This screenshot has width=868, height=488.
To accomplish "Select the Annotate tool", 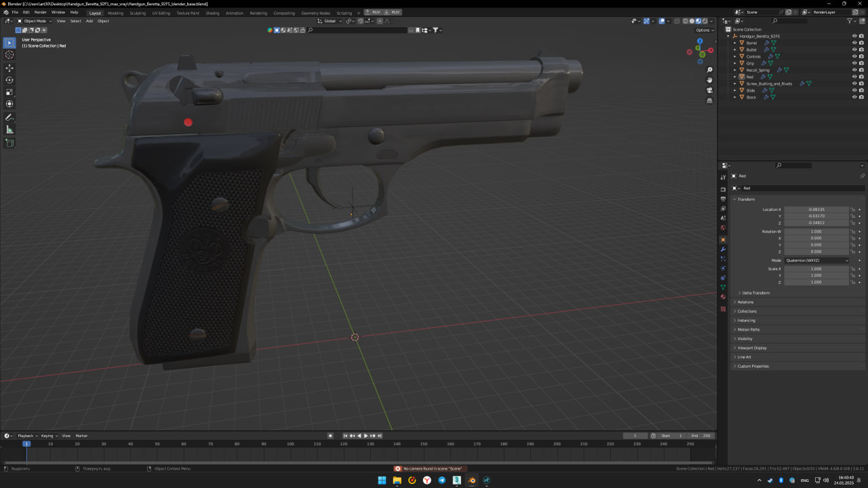I will [x=9, y=117].
